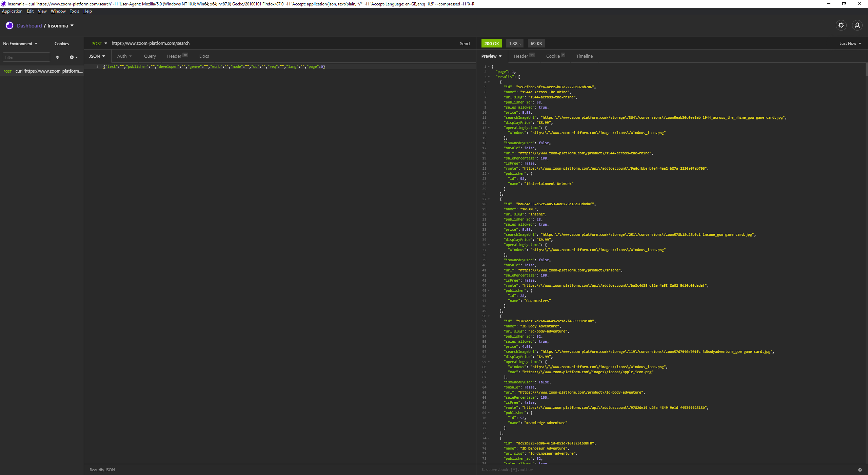Fold Codemasters publisher block at line 45
Screen dimensions: 868x475
(x=489, y=291)
